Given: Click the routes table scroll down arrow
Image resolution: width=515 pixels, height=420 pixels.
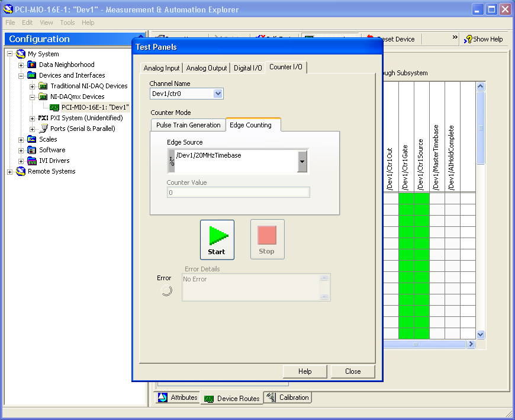Looking at the screenshot, I should click(481, 335).
